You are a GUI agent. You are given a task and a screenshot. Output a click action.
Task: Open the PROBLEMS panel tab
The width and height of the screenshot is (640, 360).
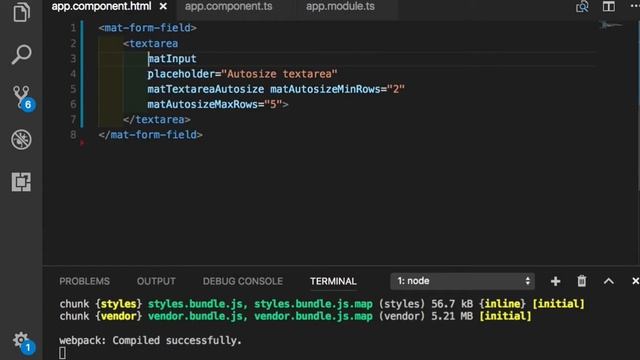tap(84, 281)
